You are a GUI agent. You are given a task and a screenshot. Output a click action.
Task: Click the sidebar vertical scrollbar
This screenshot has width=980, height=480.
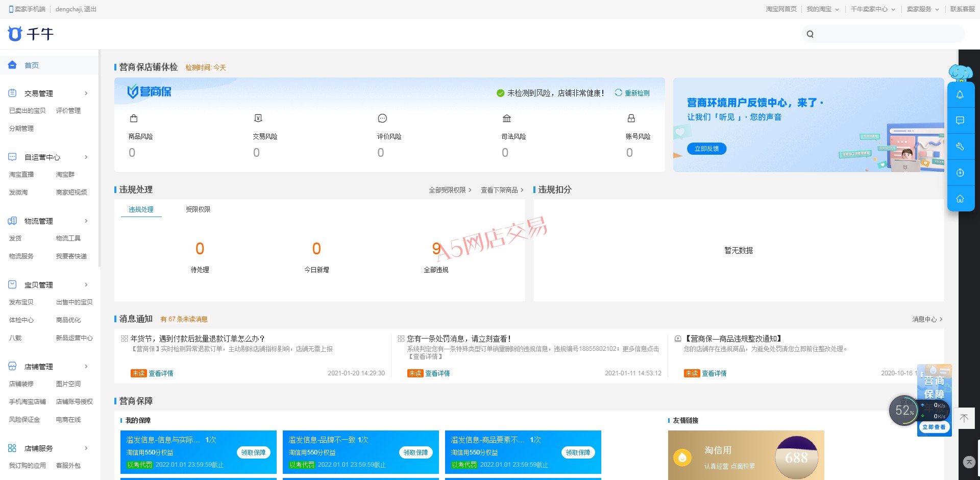point(100,158)
